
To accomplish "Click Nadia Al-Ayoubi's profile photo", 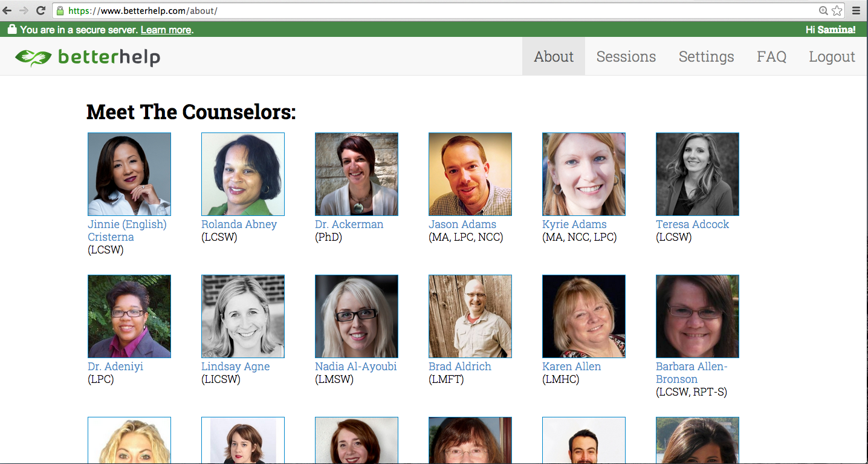I will [x=357, y=316].
